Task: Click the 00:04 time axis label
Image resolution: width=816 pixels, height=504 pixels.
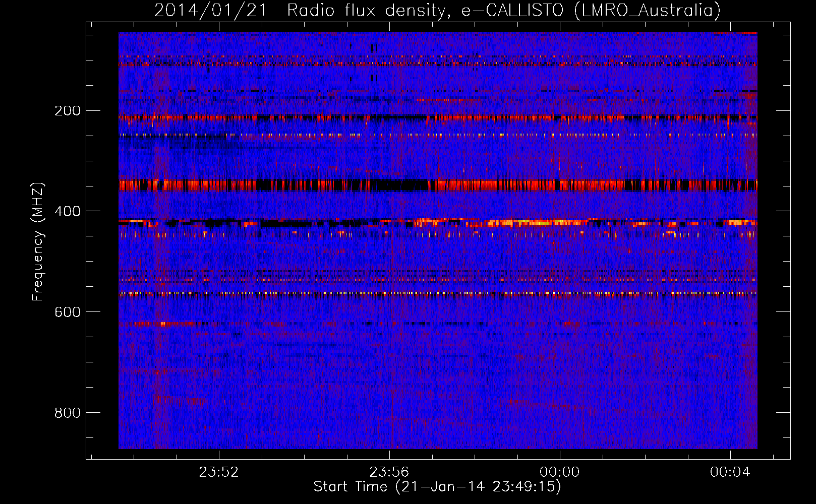Action: tap(730, 472)
